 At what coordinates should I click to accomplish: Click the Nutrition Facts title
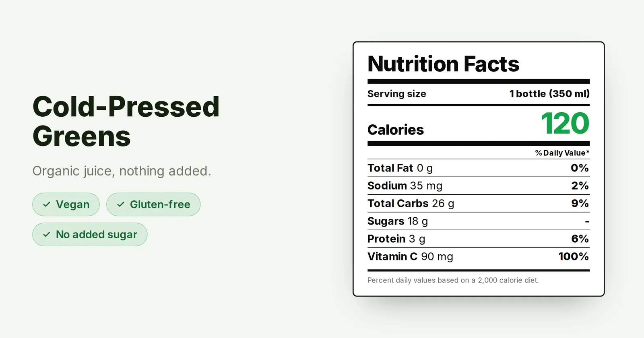click(444, 64)
